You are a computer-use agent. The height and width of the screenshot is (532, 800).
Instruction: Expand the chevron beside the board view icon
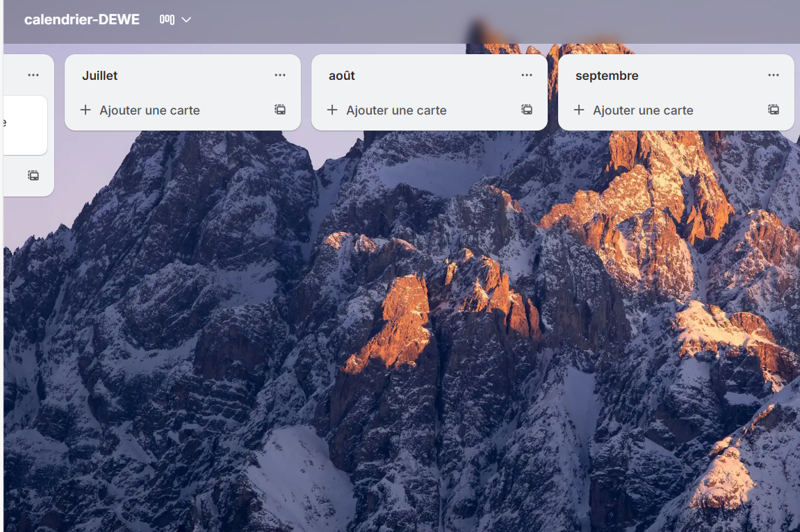(x=186, y=19)
